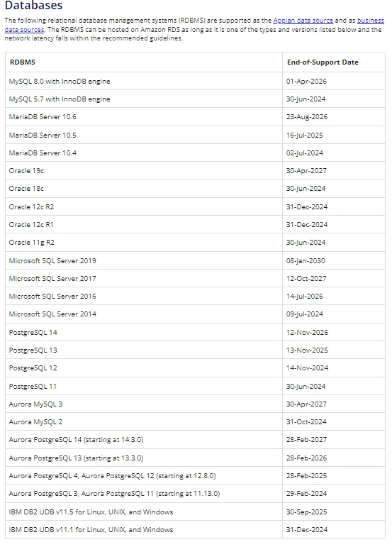
Task: Select IBM DB2 UDB v11.1 row
Action: (x=195, y=529)
